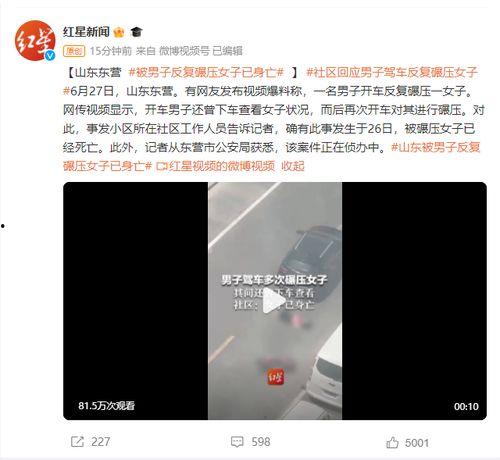Open comments via speech bubble icon
This screenshot has height=460, width=500.
[237, 442]
